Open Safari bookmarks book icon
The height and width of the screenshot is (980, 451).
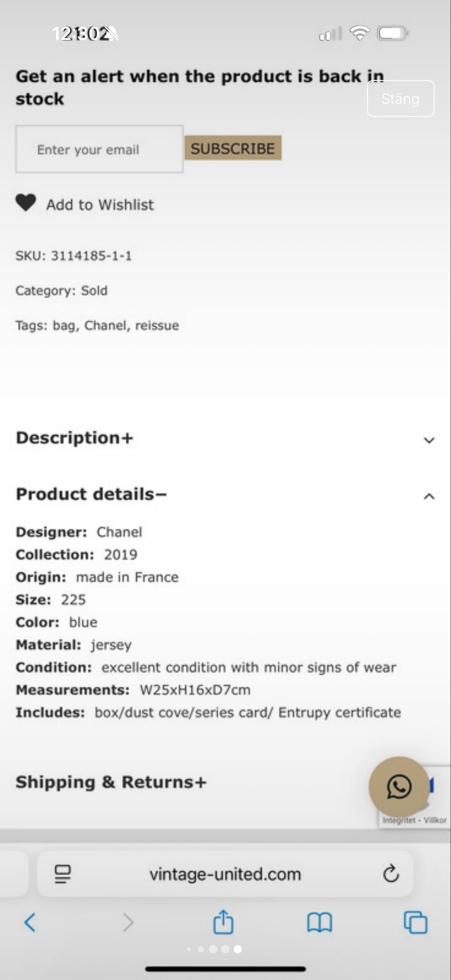pyautogui.click(x=319, y=922)
